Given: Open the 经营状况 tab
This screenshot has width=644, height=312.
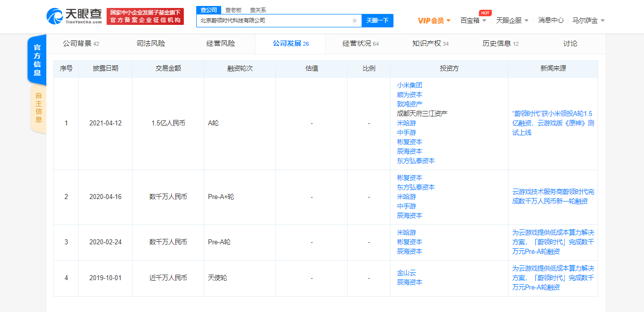Looking at the screenshot, I should 361,44.
